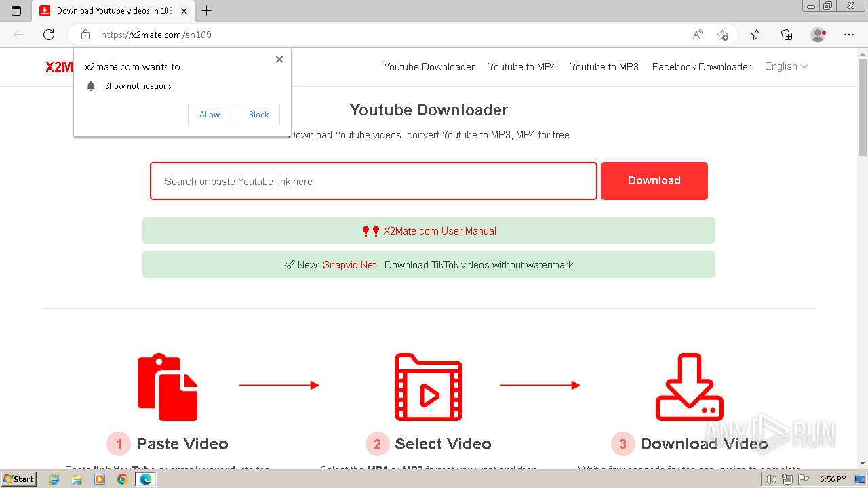Open the Youtube to MP4 menu item

[x=522, y=67]
